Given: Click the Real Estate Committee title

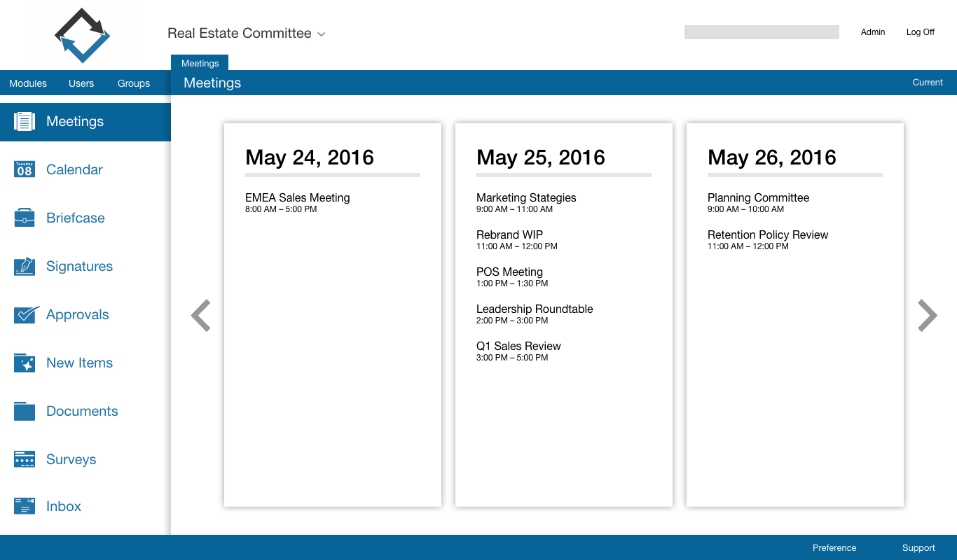Looking at the screenshot, I should click(240, 34).
